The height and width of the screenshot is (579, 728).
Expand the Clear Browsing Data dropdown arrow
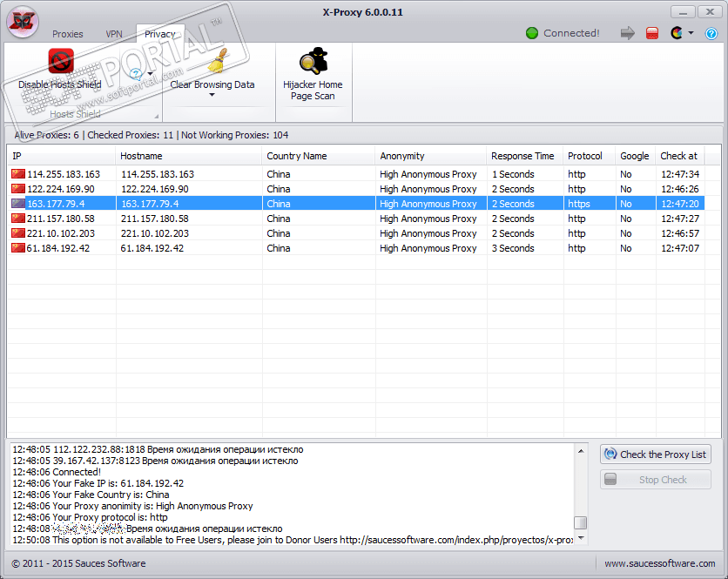[x=212, y=95]
